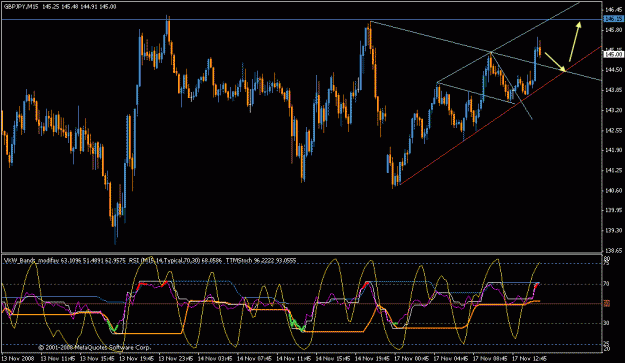Click the 144.50 price axis label
The width and height of the screenshot is (625, 363).
(x=613, y=70)
